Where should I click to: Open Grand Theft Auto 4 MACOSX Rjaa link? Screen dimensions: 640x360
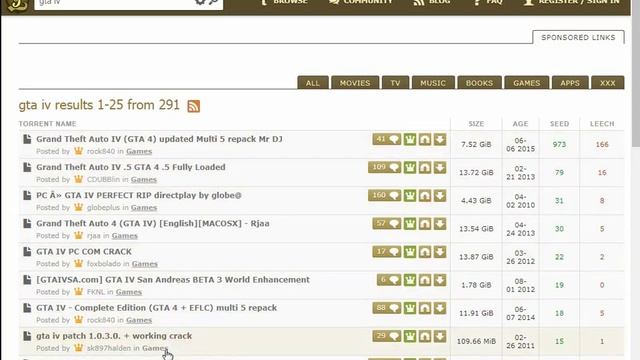153,223
